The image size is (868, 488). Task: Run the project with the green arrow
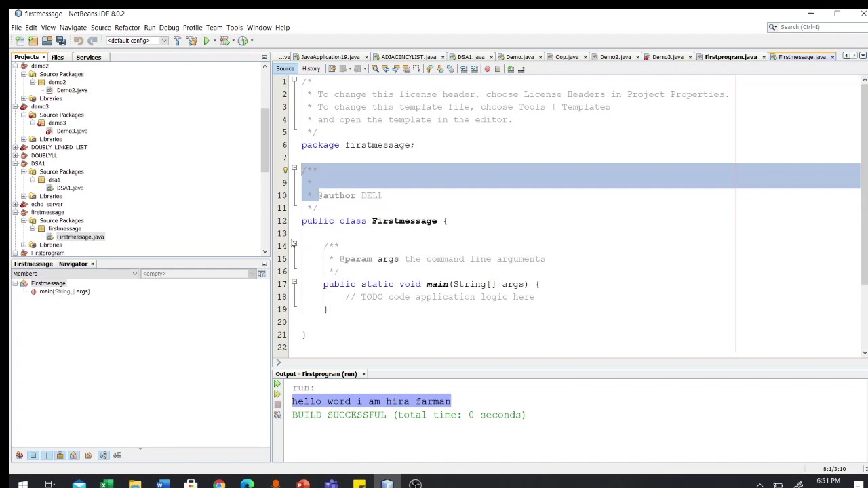click(207, 41)
